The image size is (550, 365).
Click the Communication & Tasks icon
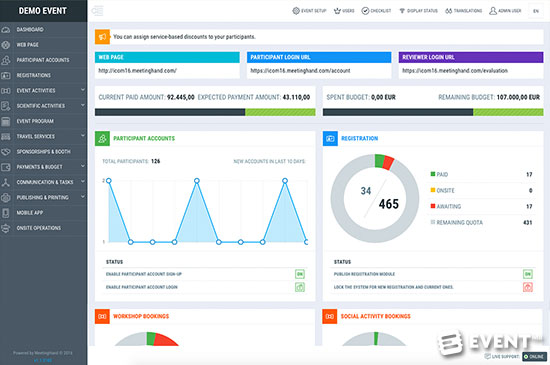(x=6, y=182)
